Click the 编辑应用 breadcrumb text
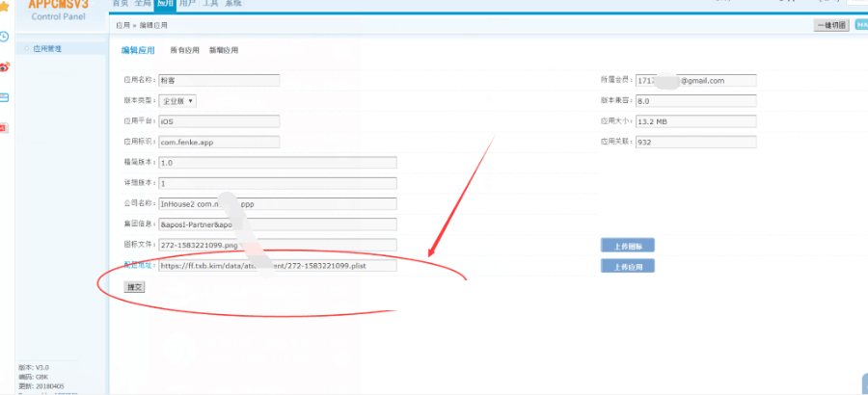This screenshot has width=868, height=395. [153, 25]
